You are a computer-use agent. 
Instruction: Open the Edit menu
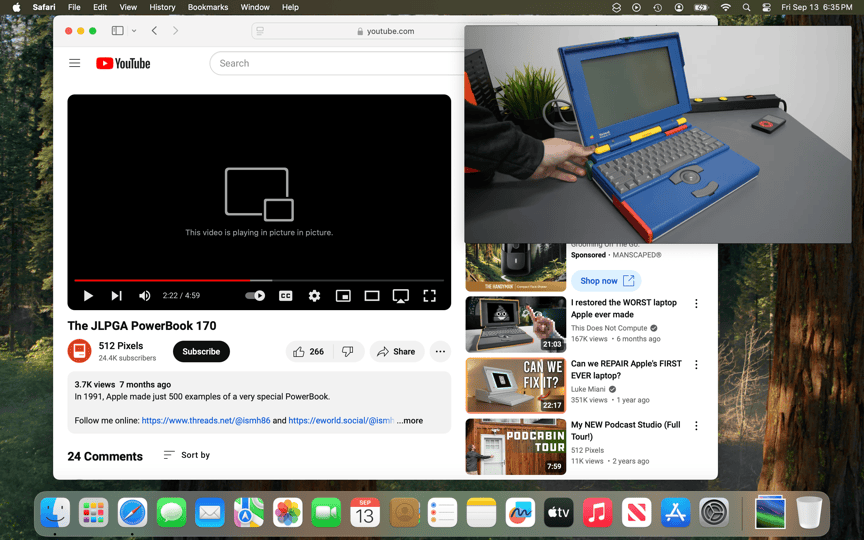(x=100, y=7)
